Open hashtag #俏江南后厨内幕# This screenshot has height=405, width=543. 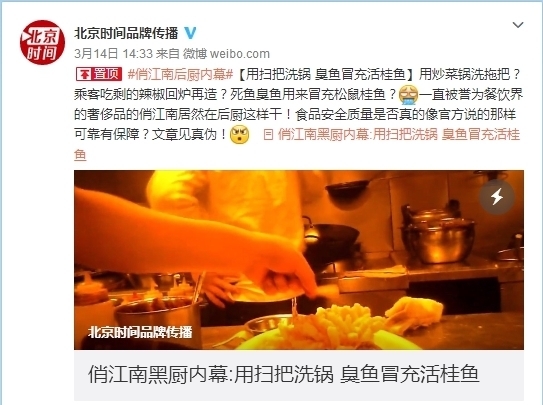180,74
